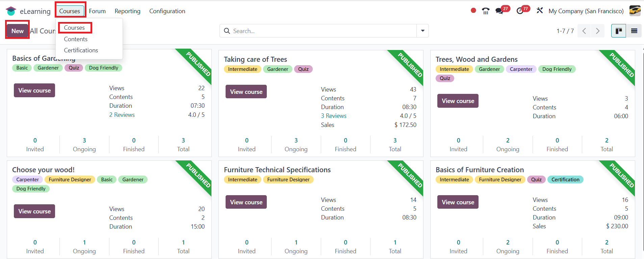Expand the search filter dropdown arrow

point(422,31)
